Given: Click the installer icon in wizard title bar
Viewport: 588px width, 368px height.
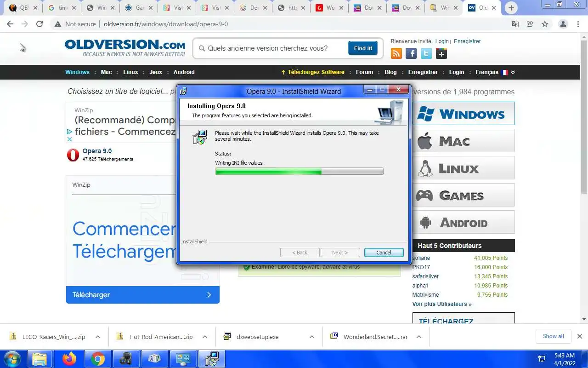Looking at the screenshot, I should [x=183, y=91].
